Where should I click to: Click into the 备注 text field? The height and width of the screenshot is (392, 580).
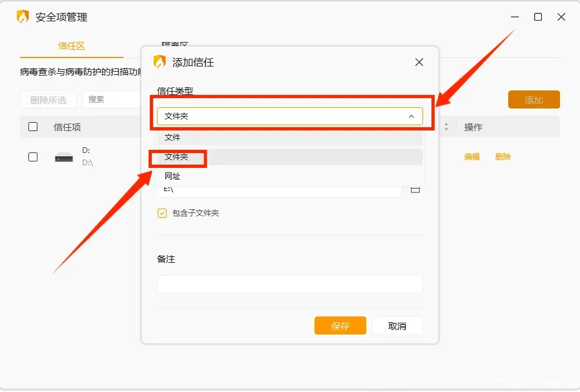click(x=289, y=284)
